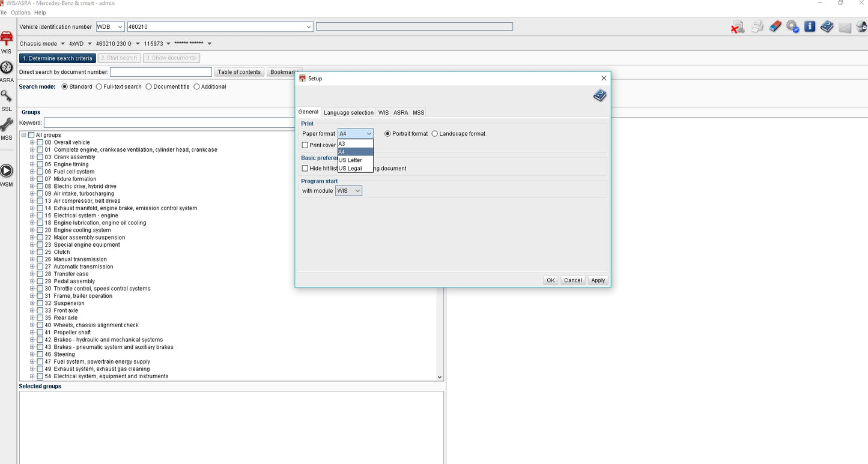Select Landscape format radio button
868x464 pixels.
click(x=435, y=134)
